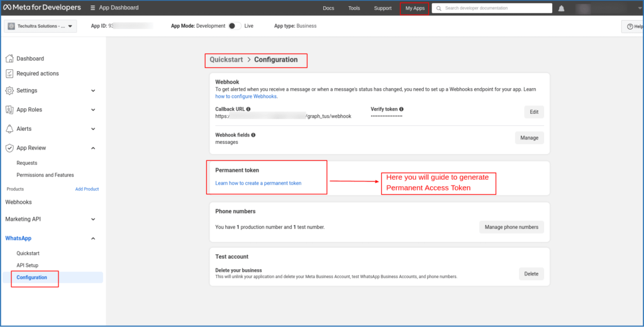Click the search magnifier icon
This screenshot has height=327, width=644.
[x=438, y=8]
